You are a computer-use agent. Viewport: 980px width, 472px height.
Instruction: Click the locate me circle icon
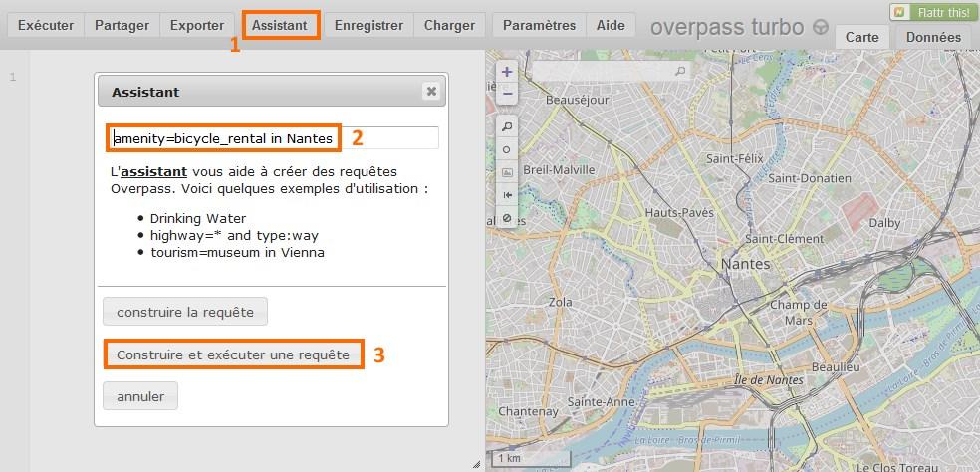[507, 149]
